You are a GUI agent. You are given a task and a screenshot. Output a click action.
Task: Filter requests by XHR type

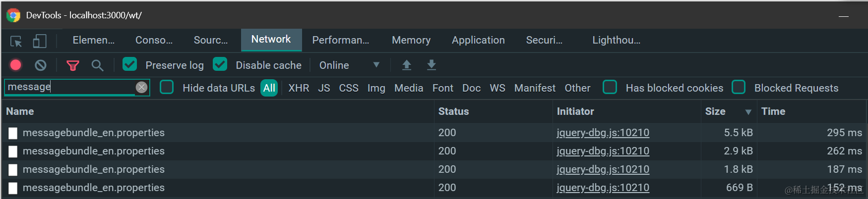point(299,88)
